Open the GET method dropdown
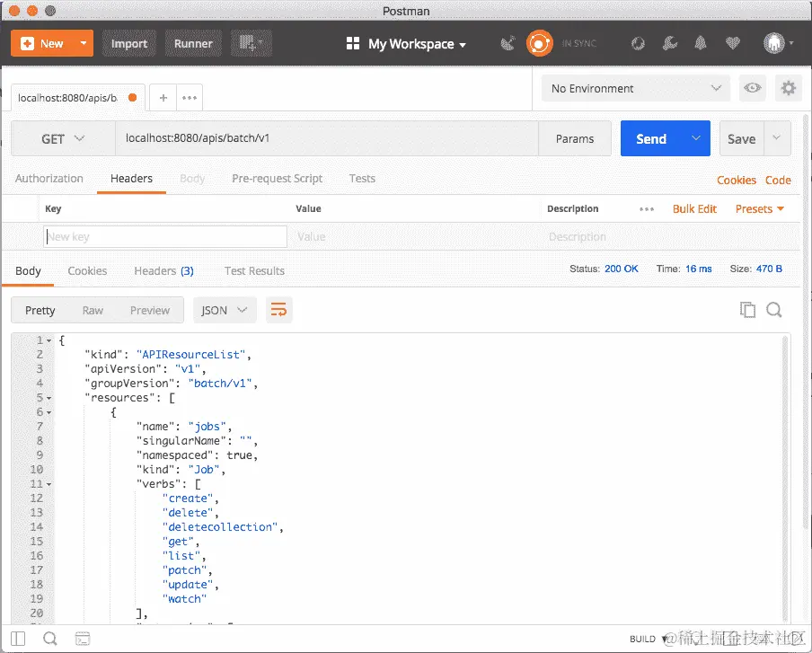This screenshot has width=812, height=653. 63,139
